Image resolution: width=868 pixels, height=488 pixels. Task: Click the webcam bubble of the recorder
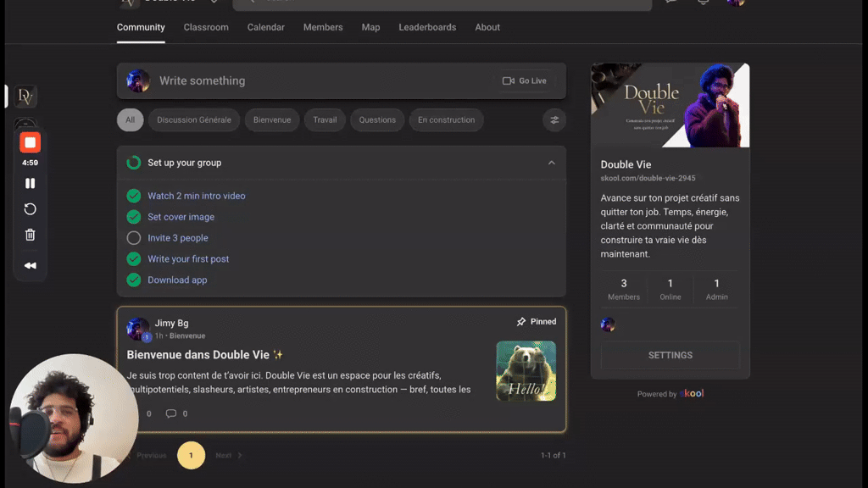[75, 418]
